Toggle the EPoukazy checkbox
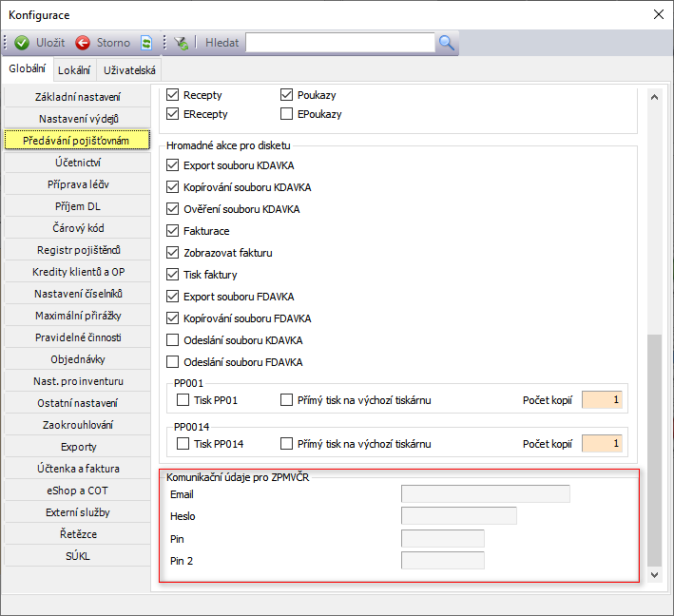Image resolution: width=674 pixels, height=616 pixels. [287, 114]
